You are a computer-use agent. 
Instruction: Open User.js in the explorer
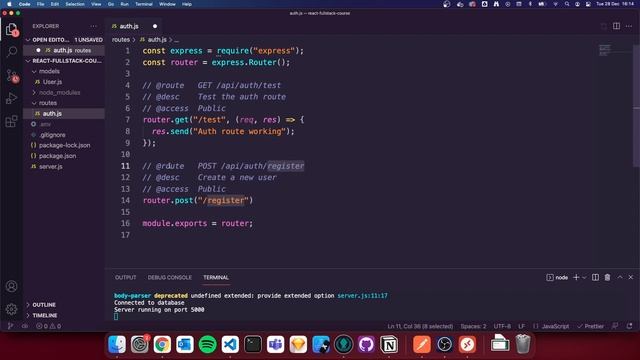(53, 82)
